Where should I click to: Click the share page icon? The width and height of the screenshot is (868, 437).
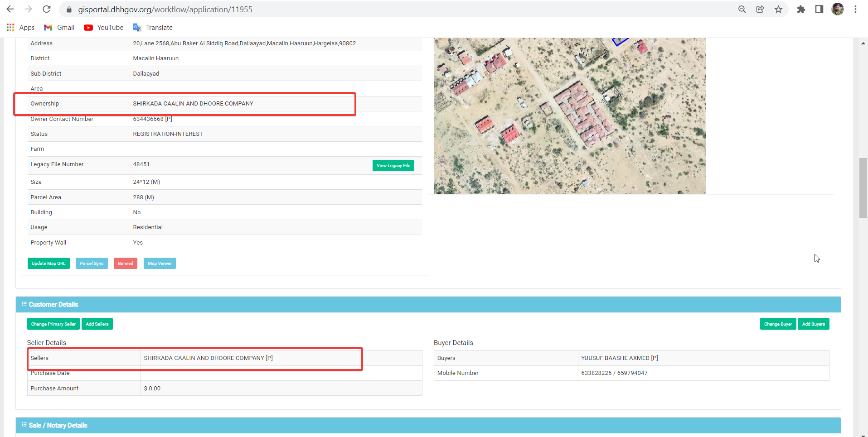tap(760, 9)
